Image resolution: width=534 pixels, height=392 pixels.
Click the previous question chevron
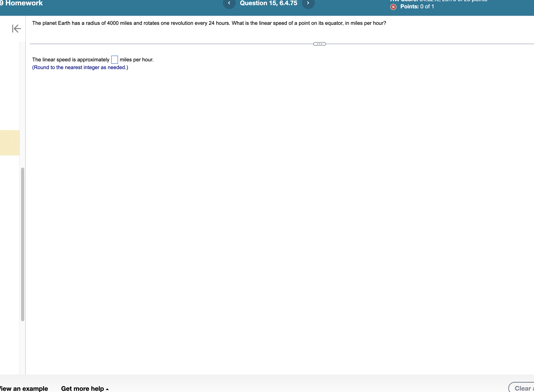pos(229,3)
